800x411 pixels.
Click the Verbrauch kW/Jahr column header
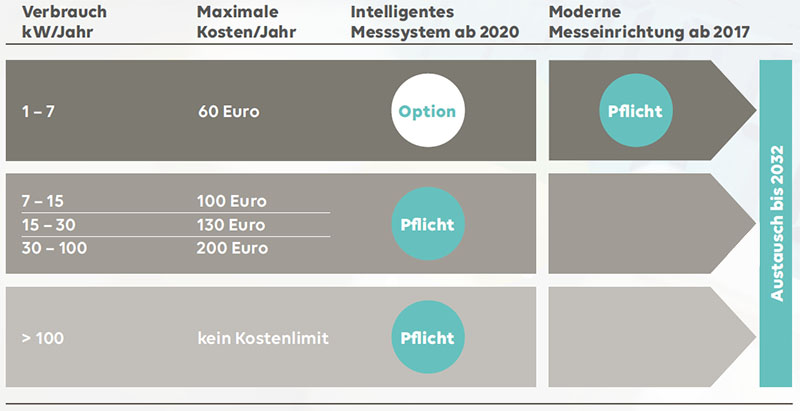point(64,22)
